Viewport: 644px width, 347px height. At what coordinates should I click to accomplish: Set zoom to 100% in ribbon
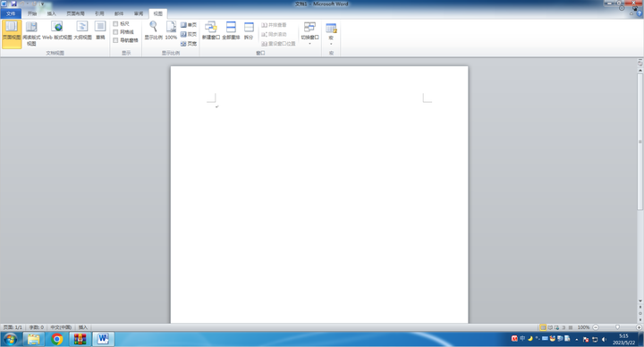click(171, 30)
